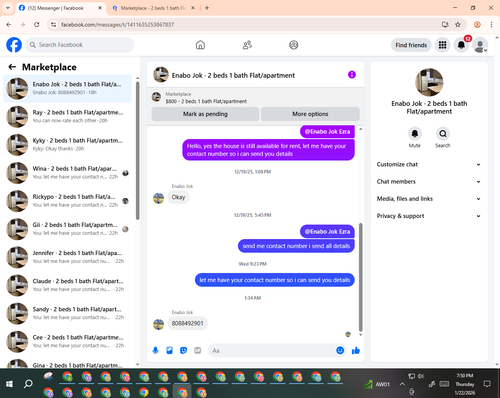Click the Facebook logo
This screenshot has width=500, height=398.
tap(14, 45)
